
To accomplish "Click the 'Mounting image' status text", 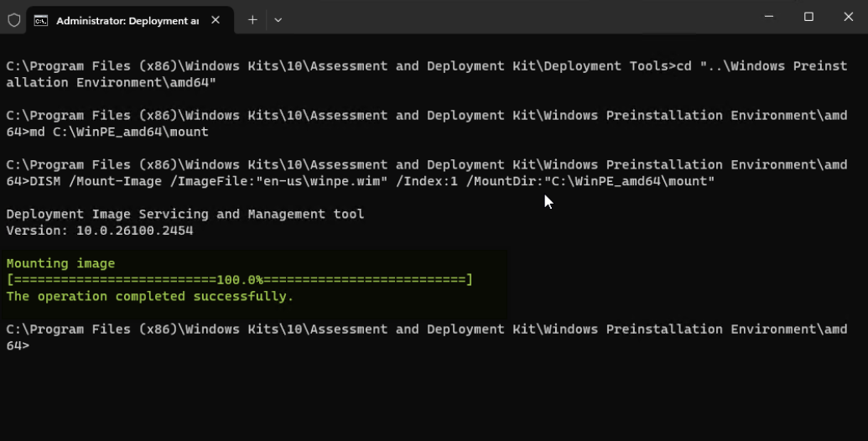I will click(x=60, y=263).
